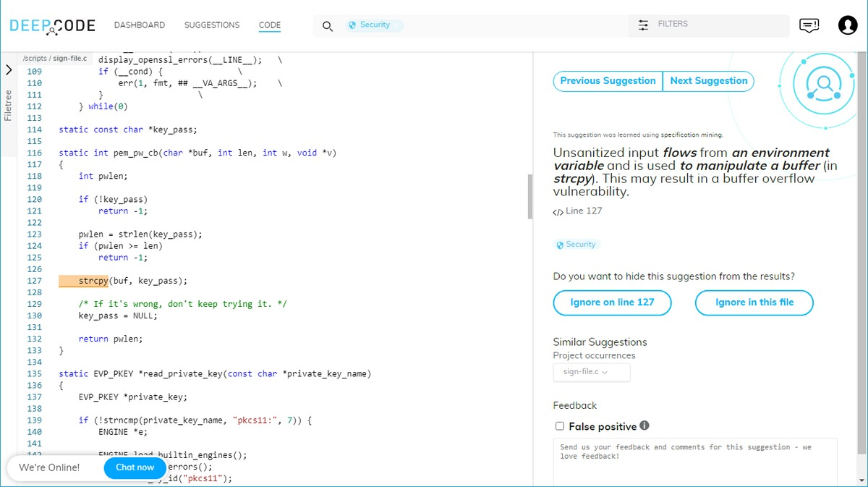
Task: Click the search magnifier icon
Action: coord(328,26)
